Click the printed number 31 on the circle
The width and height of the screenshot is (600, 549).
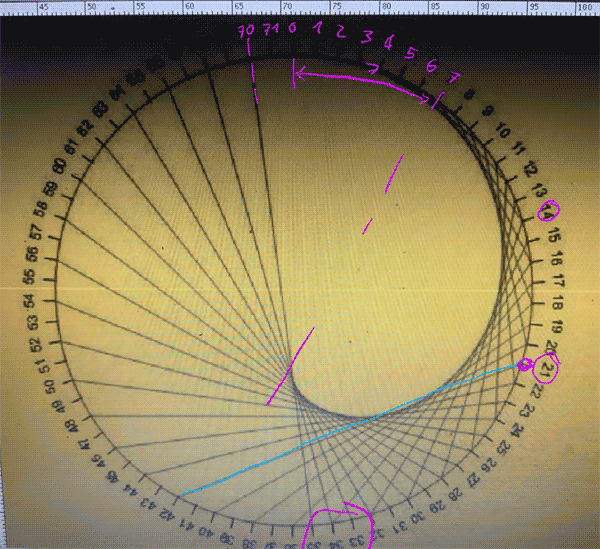(399, 527)
